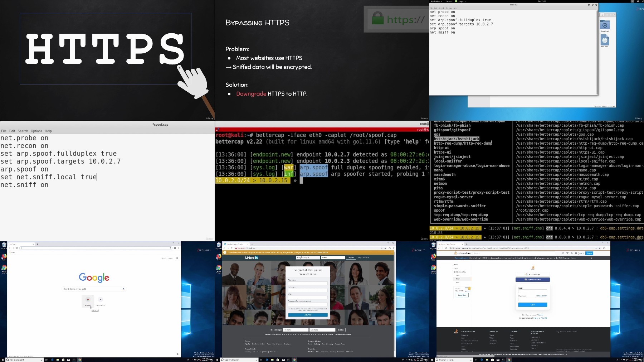
Task: Focus the Password field on Stack Overflow
Action: (x=533, y=299)
